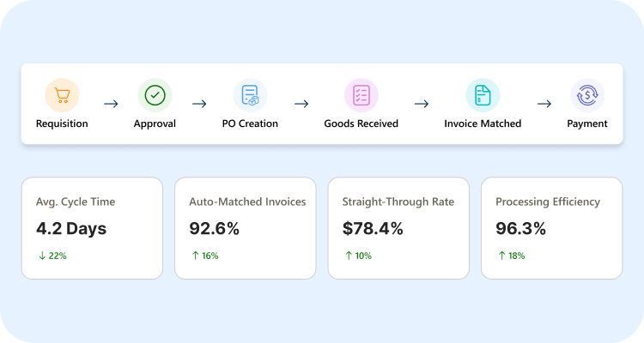Click the Goods Received step label
Image resolution: width=644 pixels, height=343 pixels.
pyautogui.click(x=361, y=123)
